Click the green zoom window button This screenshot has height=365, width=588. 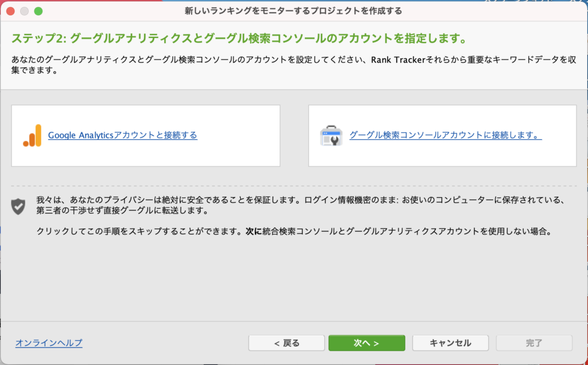[x=38, y=11]
